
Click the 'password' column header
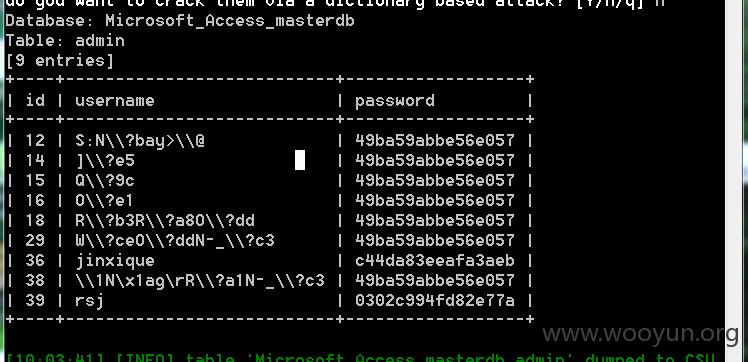pyautogui.click(x=395, y=101)
